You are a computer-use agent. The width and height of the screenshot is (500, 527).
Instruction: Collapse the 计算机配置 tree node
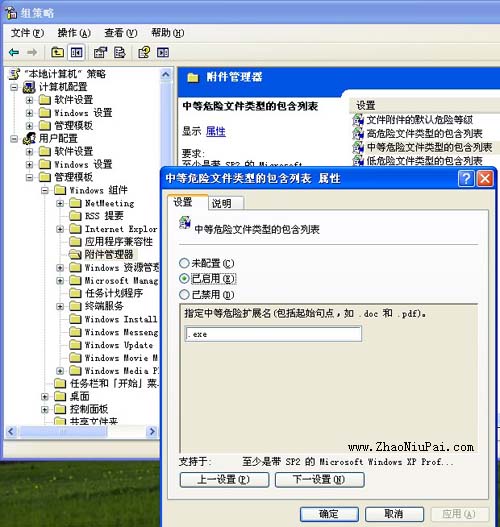point(14,87)
